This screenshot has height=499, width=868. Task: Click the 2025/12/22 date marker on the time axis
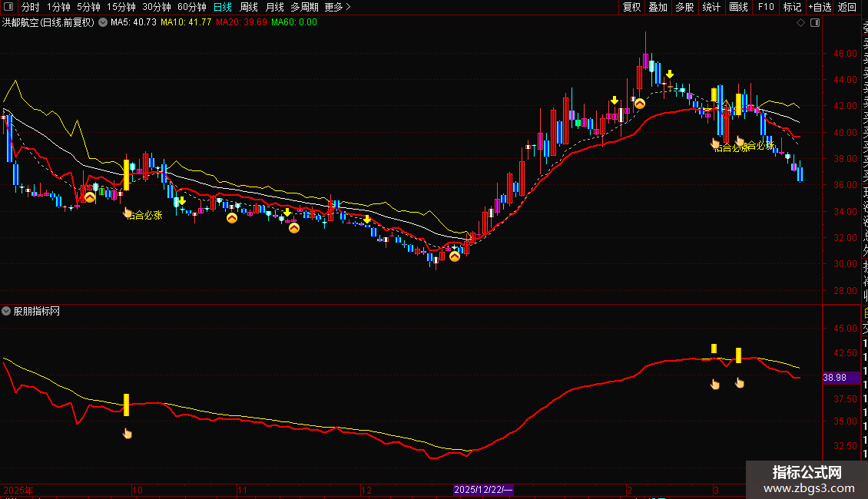pyautogui.click(x=483, y=490)
